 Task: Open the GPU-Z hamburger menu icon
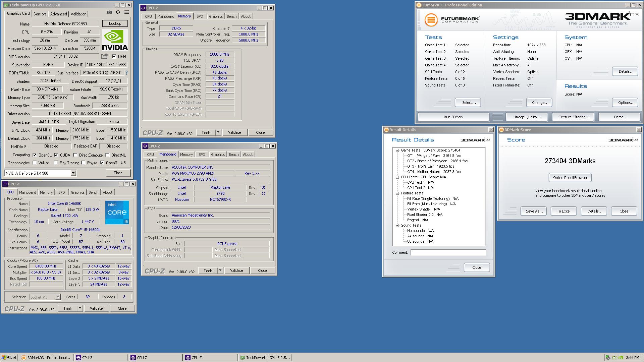point(126,12)
